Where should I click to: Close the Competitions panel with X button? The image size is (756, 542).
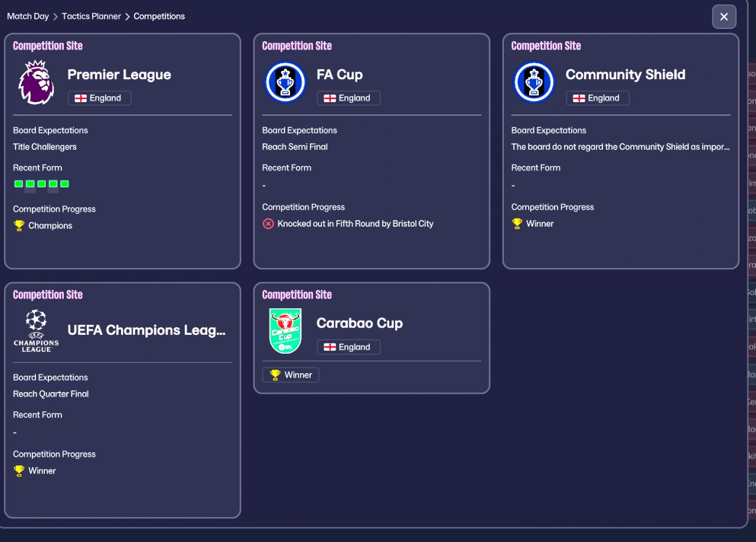coord(724,17)
